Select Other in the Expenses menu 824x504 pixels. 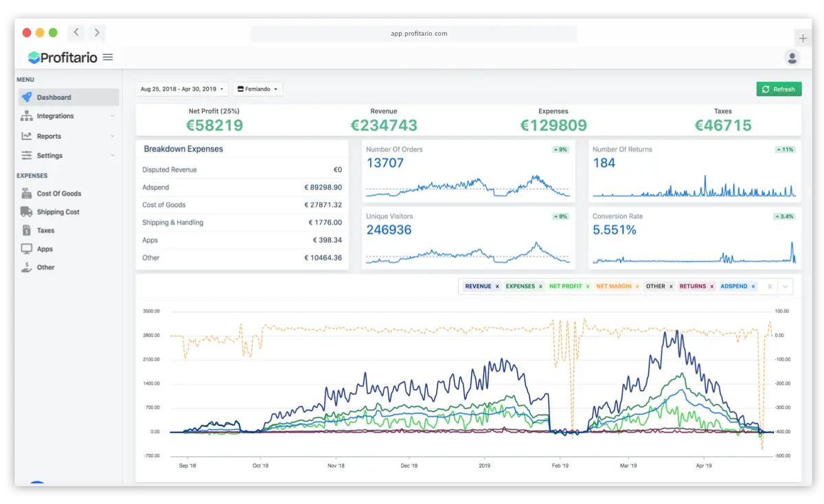coord(25,267)
